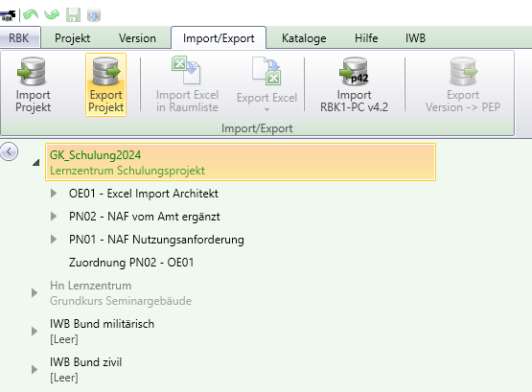
Task: Click Import Excel in Raumliste icon
Action: point(186,70)
